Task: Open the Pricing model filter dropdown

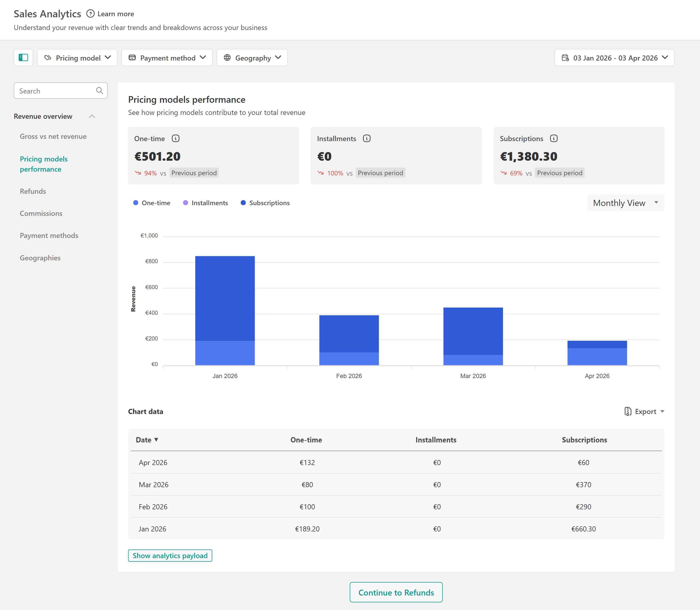Action: pos(77,58)
